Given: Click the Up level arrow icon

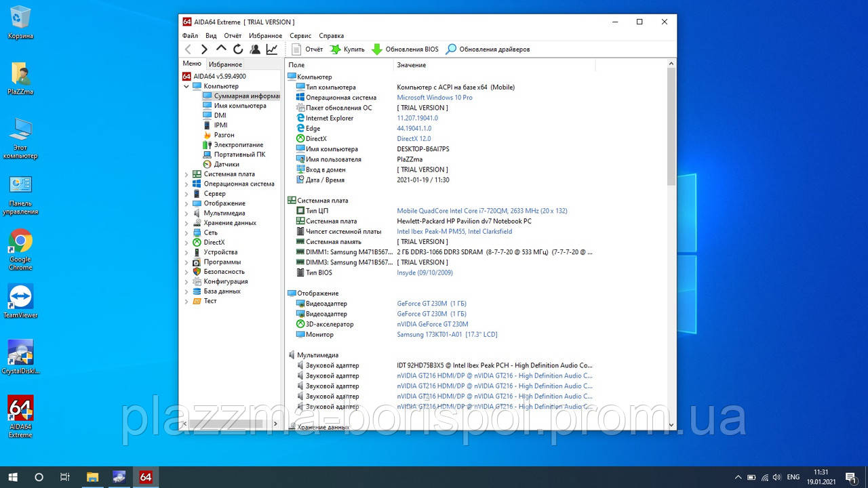Looking at the screenshot, I should tap(221, 49).
